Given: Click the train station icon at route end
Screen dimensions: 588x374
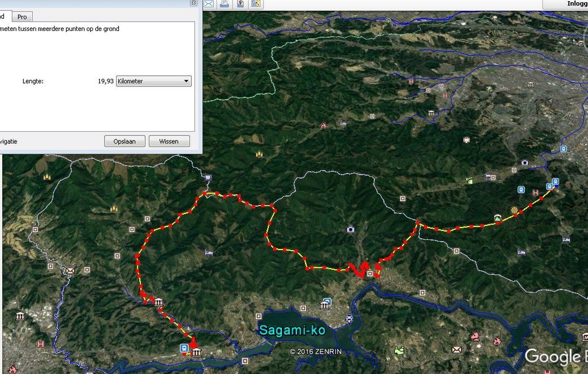Looking at the screenshot, I should click(555, 182).
